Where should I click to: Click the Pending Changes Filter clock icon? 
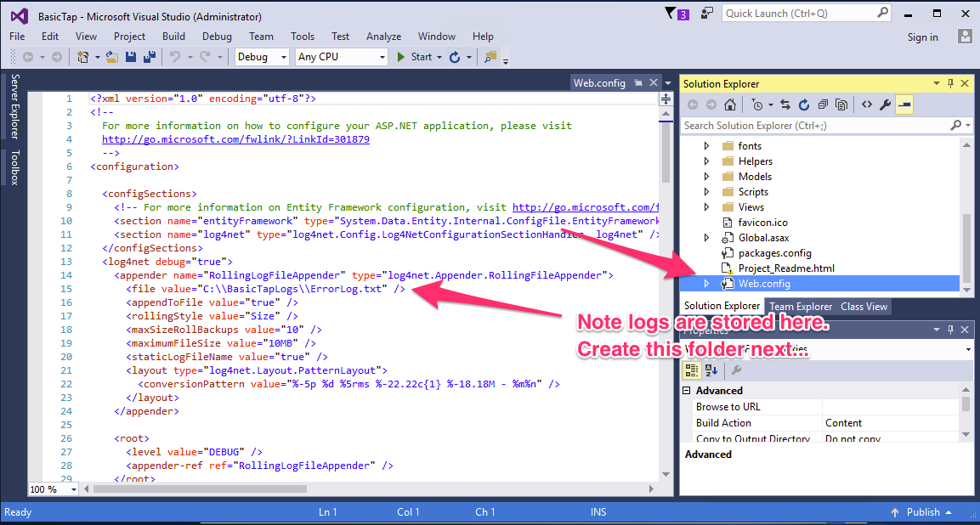[757, 104]
